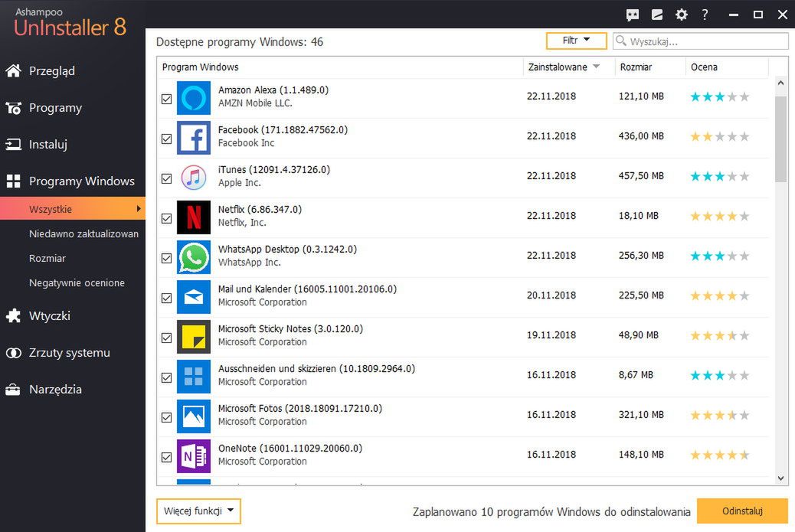795x532 pixels.
Task: Give Amazon Alexa a five star rating
Action: tap(744, 96)
